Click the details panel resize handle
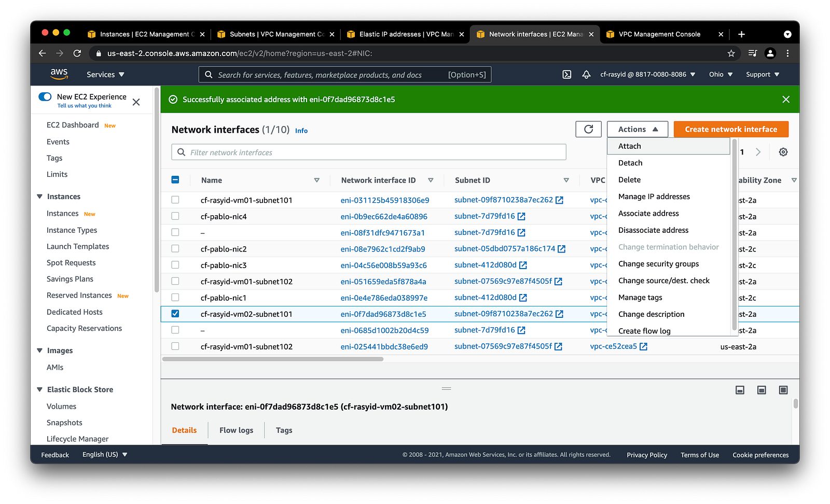830x504 pixels. pyautogui.click(x=446, y=388)
